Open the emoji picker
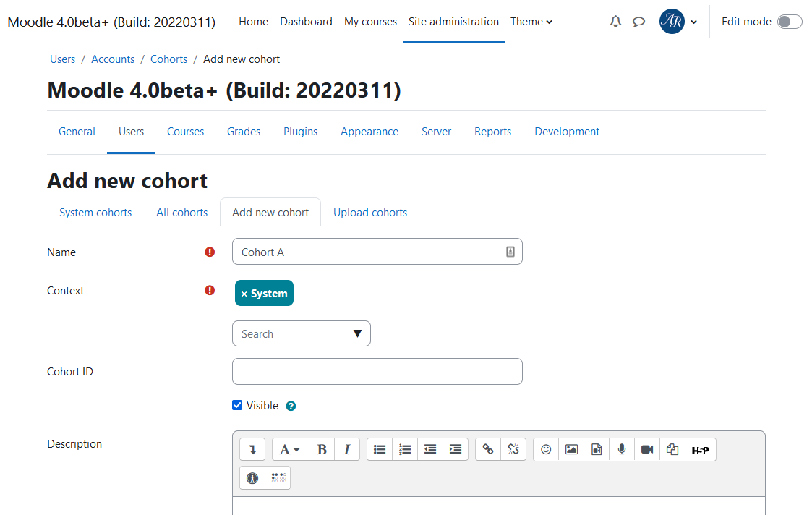Viewport: 812px width, 515px height. 546,449
